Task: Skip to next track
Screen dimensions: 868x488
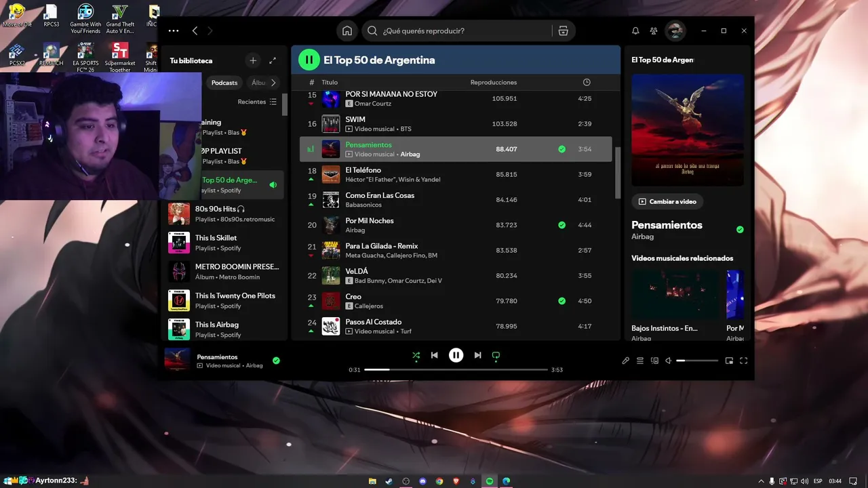Action: pyautogui.click(x=478, y=355)
